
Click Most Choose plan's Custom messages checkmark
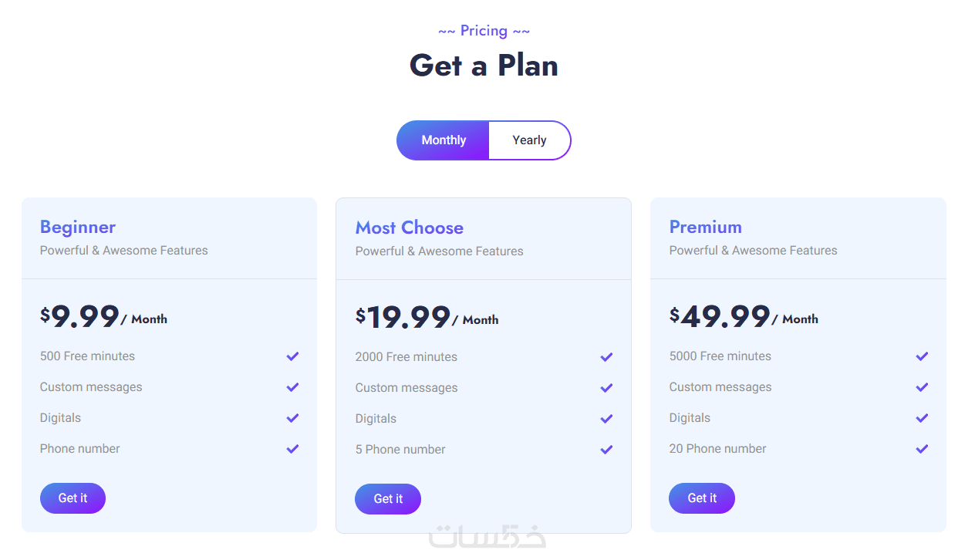(606, 388)
